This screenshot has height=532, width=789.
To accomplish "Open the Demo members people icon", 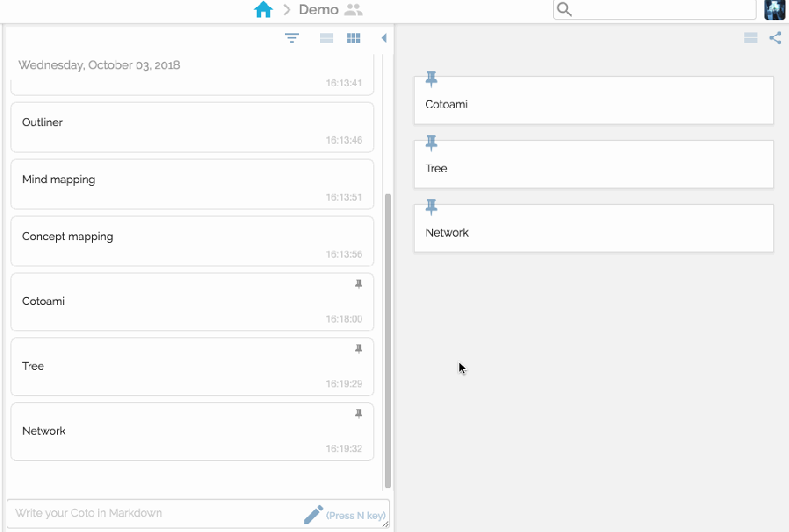I will click(x=353, y=10).
